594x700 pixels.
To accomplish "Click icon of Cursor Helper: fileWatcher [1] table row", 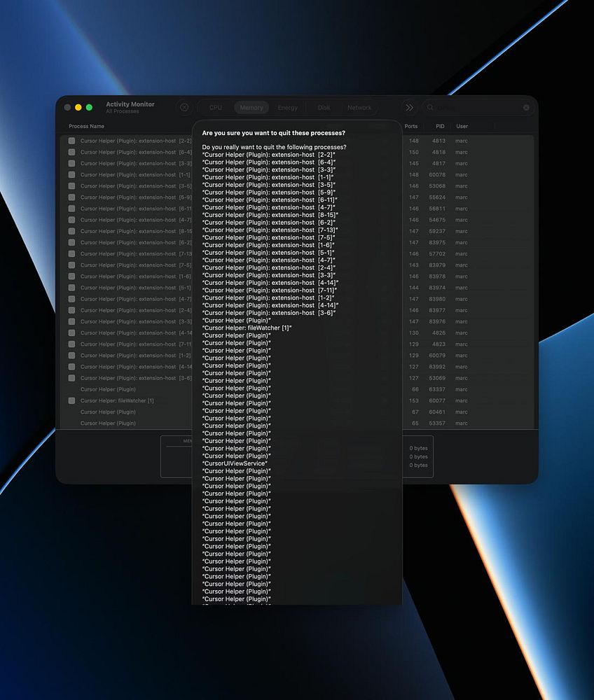I will [71, 400].
